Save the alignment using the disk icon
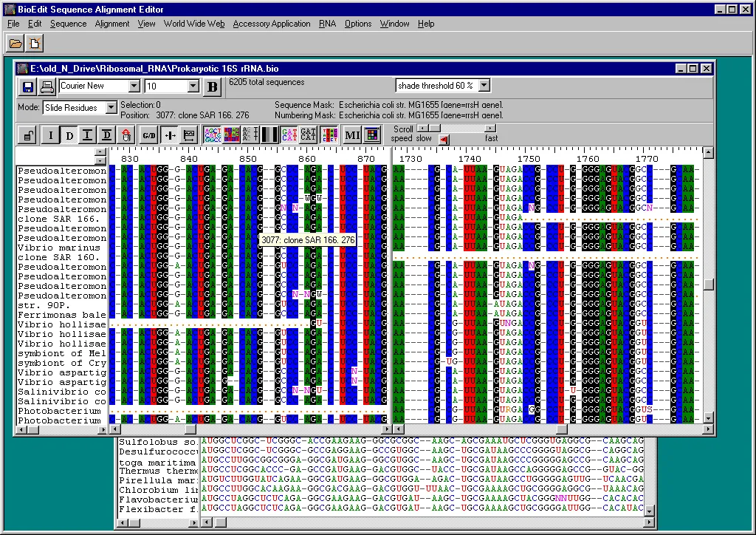Viewport: 756px width, 535px height. (x=28, y=87)
